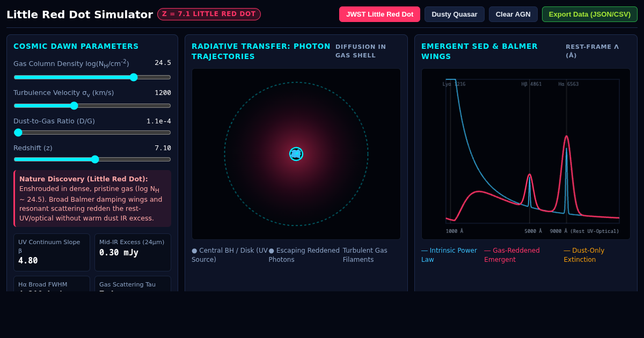Adjust the Gas Column Density slider
644x338 pixels.
click(92, 77)
